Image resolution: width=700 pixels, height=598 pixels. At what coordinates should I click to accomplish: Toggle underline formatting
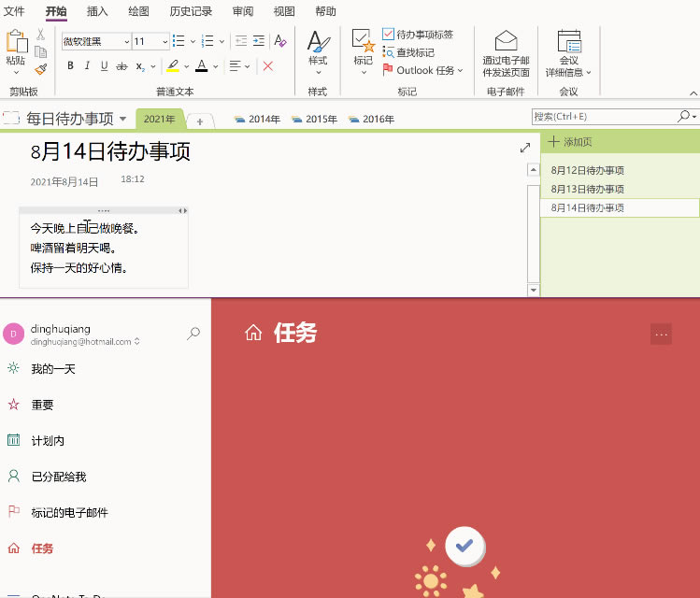104,66
